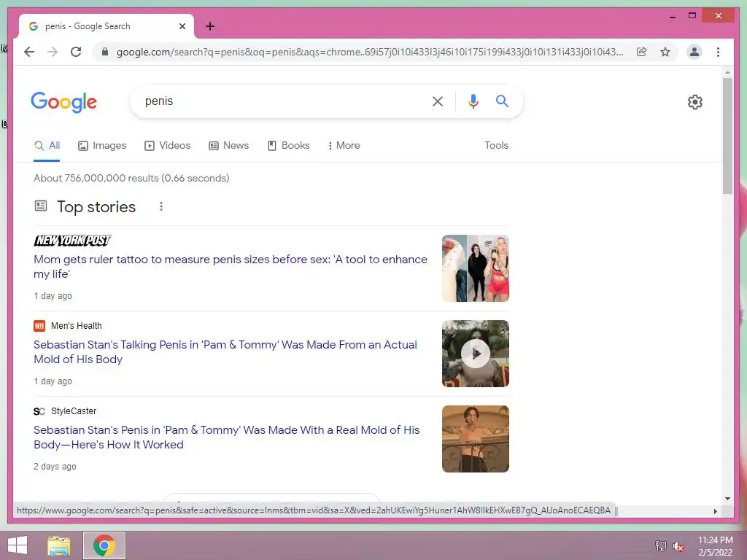This screenshot has width=747, height=560.
Task: Open the Chrome three-dot menu
Action: [x=718, y=52]
